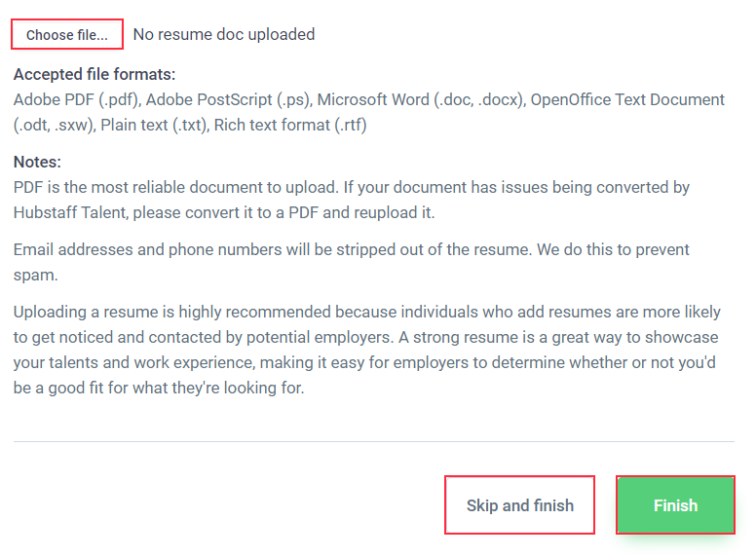Screen dimensions: 756x557
Task: Select the Skip and finish button
Action: (520, 505)
